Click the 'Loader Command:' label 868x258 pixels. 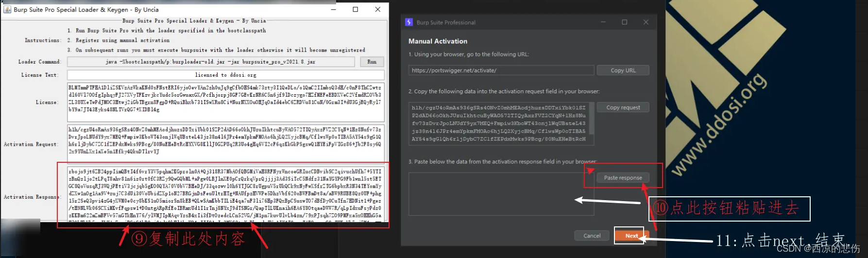pyautogui.click(x=40, y=62)
